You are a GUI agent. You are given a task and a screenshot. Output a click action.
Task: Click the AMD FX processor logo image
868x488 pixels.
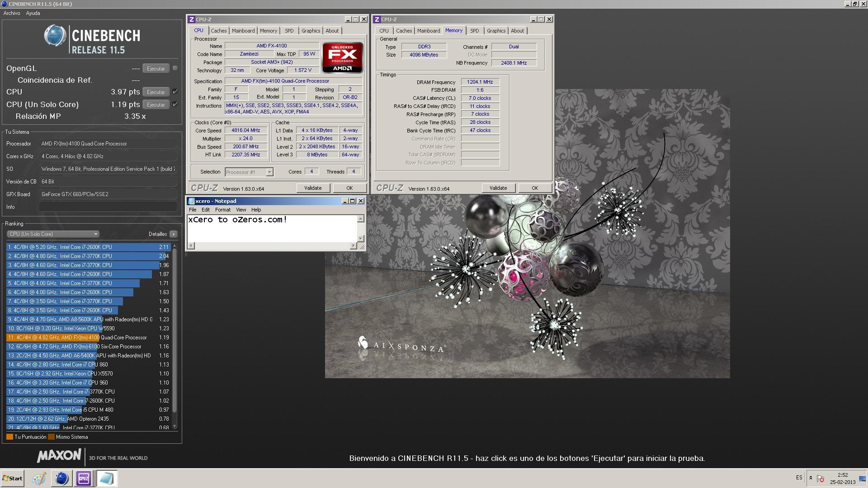click(342, 57)
